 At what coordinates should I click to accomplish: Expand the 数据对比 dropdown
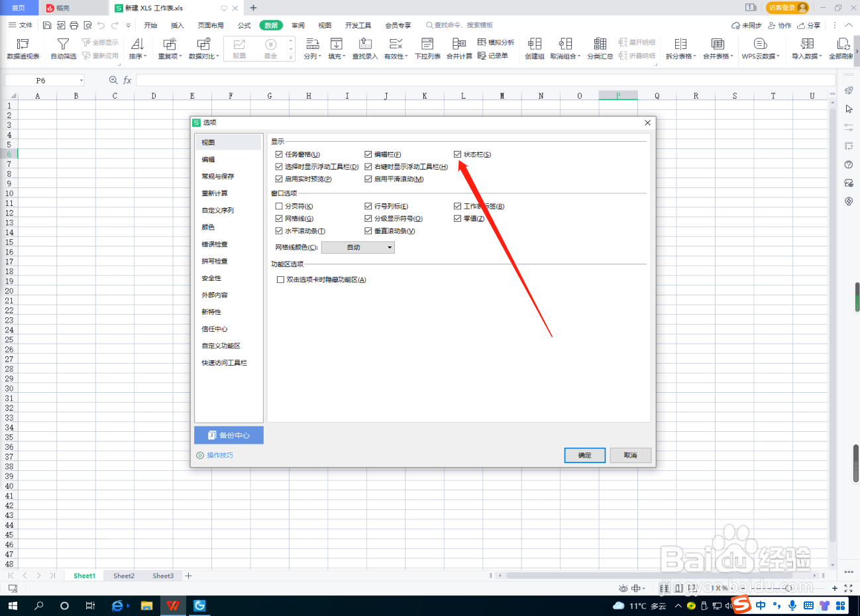pos(217,56)
